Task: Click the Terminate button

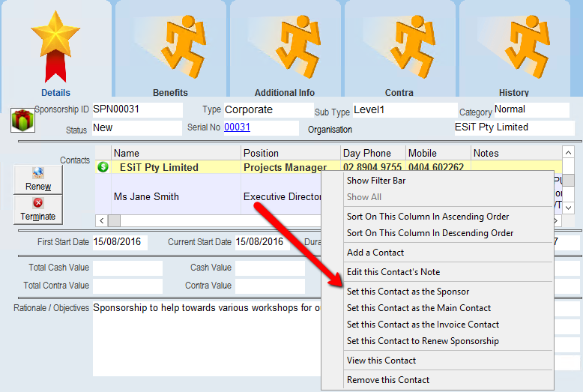Action: click(38, 209)
